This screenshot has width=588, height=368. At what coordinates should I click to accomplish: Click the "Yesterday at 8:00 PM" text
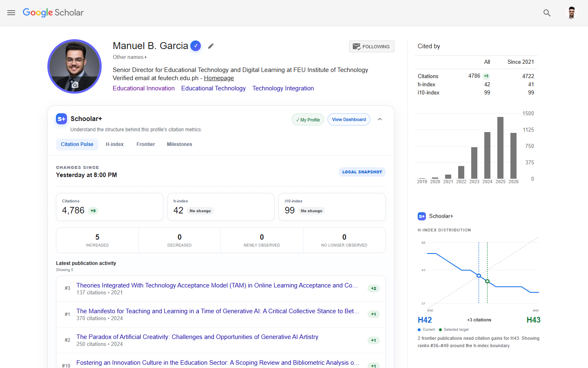(87, 175)
